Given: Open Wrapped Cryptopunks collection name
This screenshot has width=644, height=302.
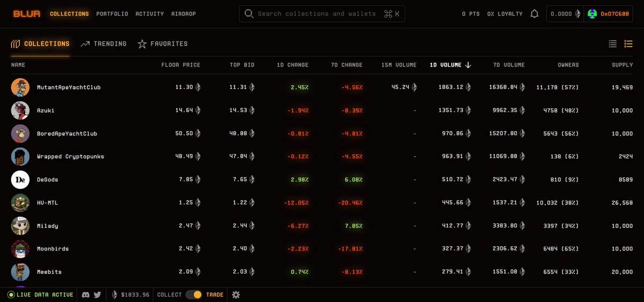Looking at the screenshot, I should point(70,157).
